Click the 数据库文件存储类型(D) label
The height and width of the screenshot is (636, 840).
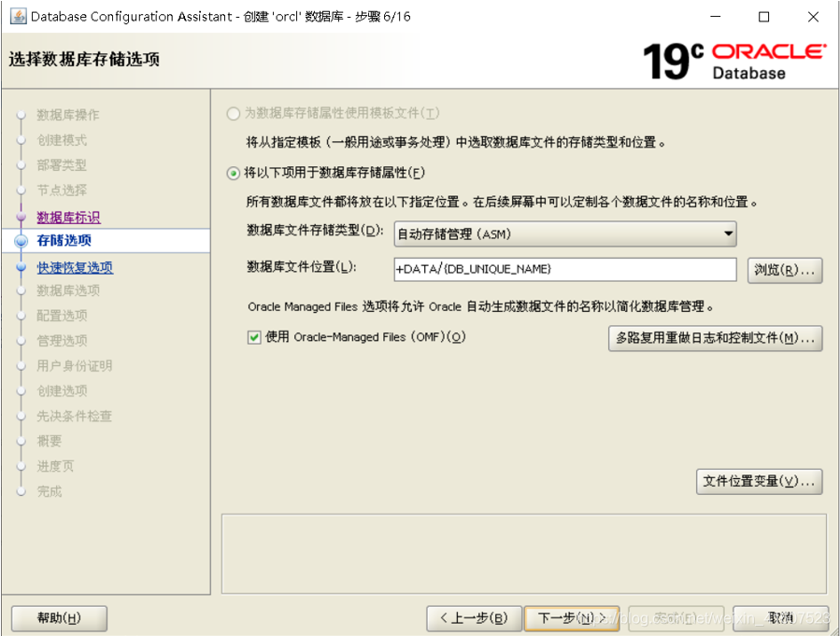click(315, 230)
